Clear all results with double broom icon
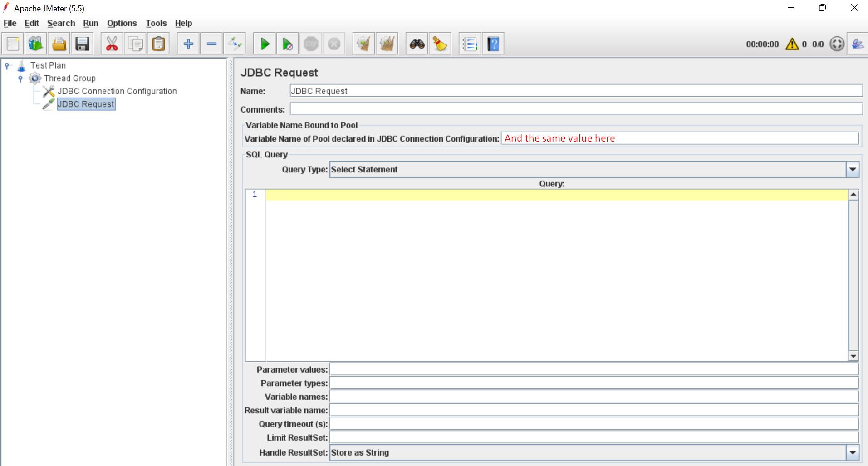 (x=387, y=44)
